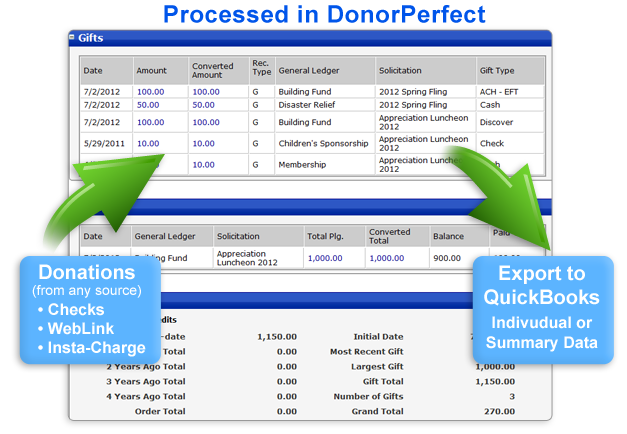Click the 3 Years Ago Total label
The height and width of the screenshot is (434, 627).
pos(146,382)
